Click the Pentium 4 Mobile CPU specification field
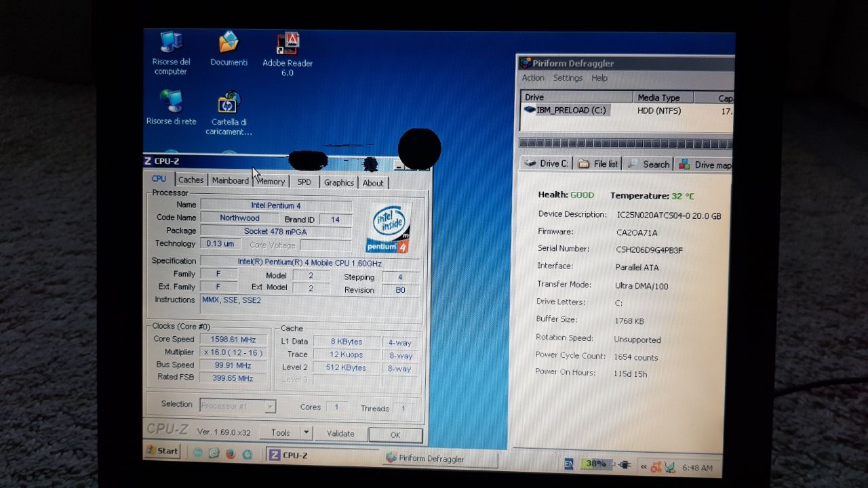Image resolution: width=868 pixels, height=488 pixels. [310, 262]
